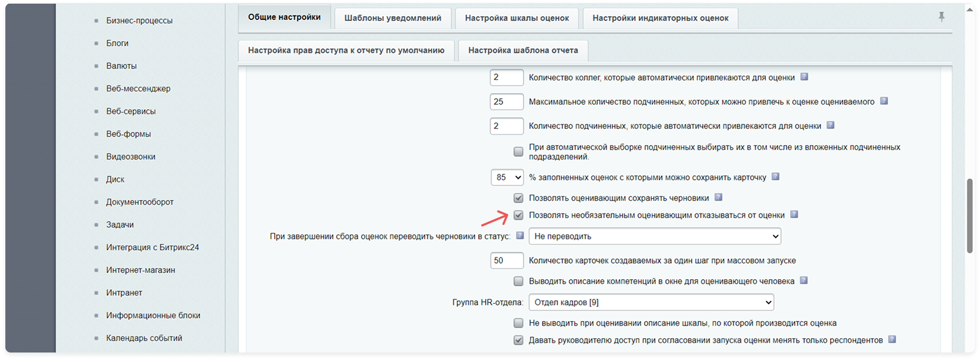The height and width of the screenshot is (360, 980).
Task: Enable 'Не выводить при оценивании описание шкалы'
Action: [x=518, y=323]
